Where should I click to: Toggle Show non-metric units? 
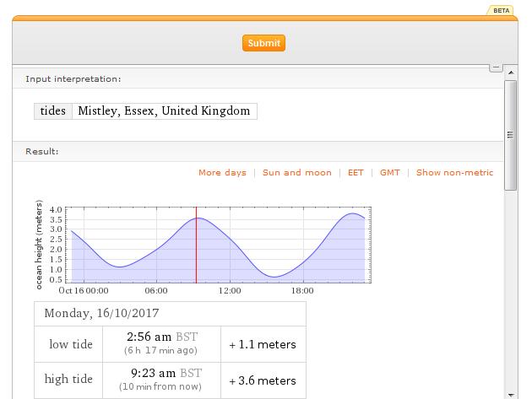454,173
